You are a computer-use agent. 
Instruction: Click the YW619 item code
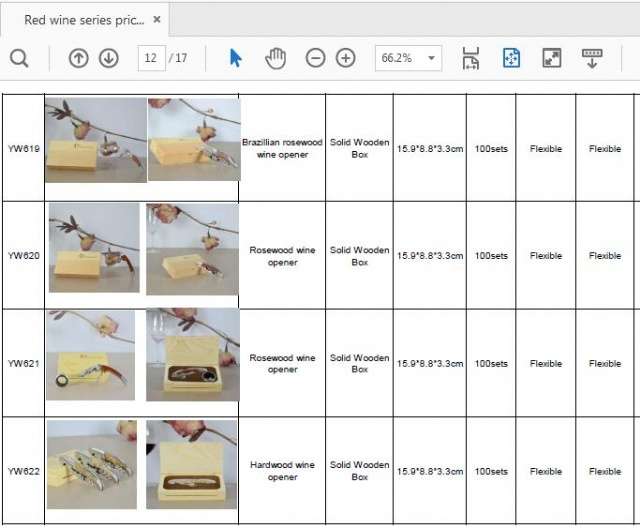[24, 149]
